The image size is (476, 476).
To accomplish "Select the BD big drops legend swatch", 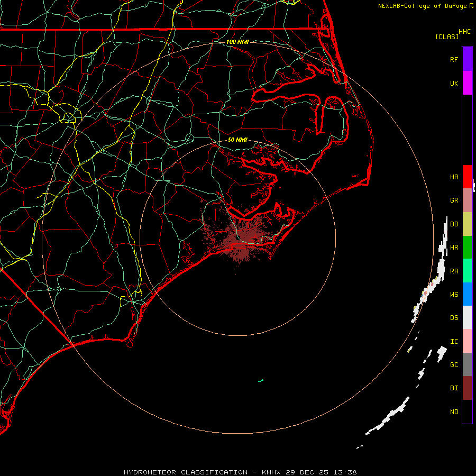I will 467,224.
